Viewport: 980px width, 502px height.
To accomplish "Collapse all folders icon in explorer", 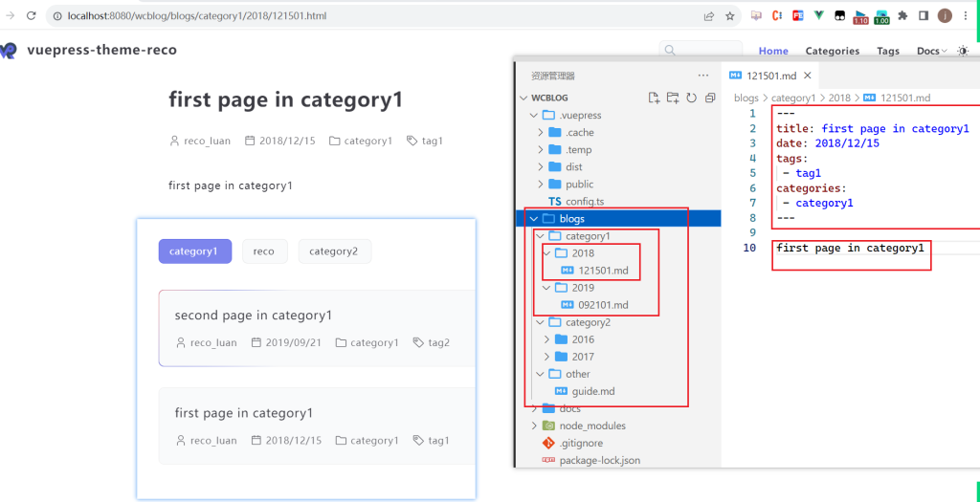I will coord(710,98).
